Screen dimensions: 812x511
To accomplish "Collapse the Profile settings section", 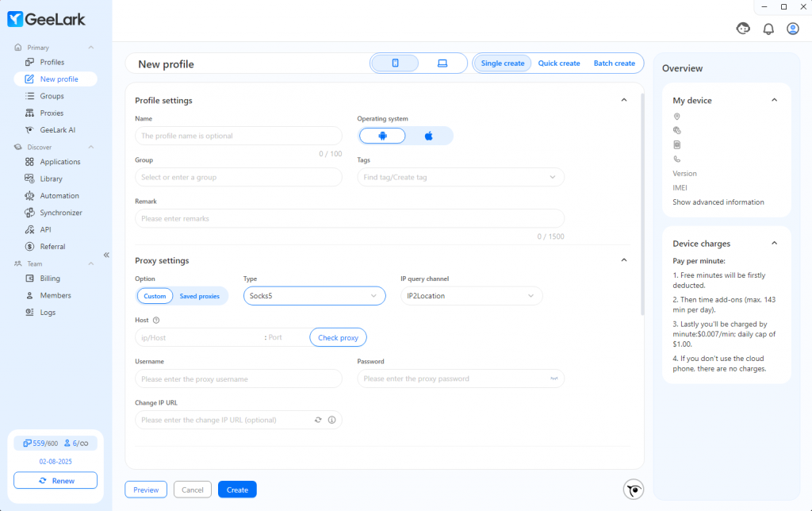I will pyautogui.click(x=624, y=100).
